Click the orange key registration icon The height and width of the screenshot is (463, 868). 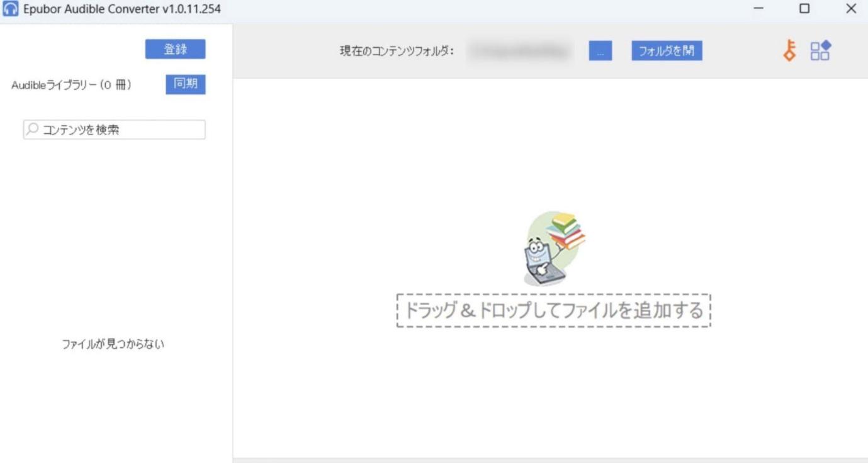(x=789, y=51)
